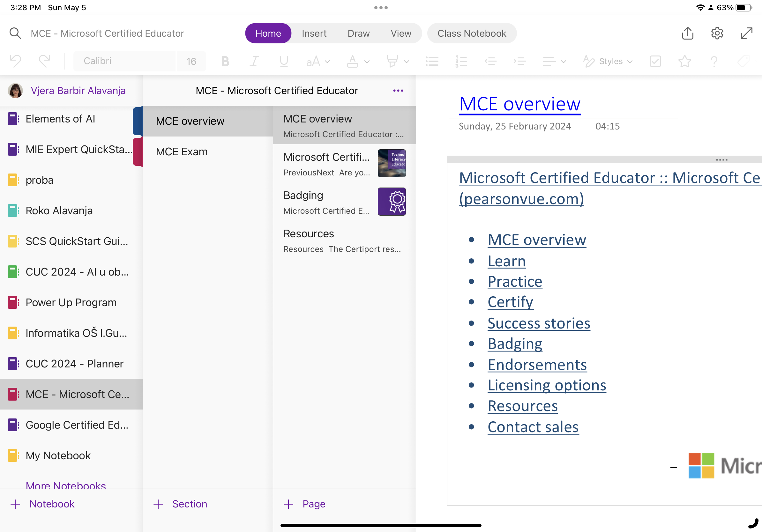Viewport: 762px width, 532px height.
Task: Open the My Notebook notebook
Action: tap(71, 455)
